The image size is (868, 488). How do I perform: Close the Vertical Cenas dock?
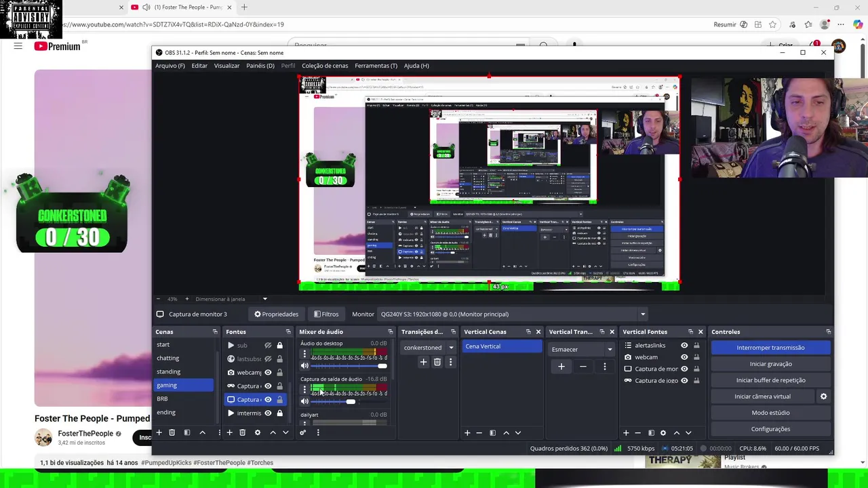538,332
